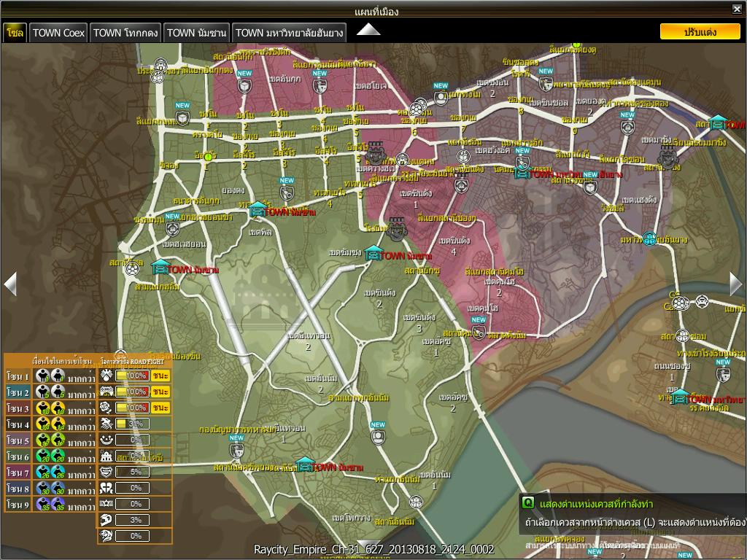Screen dimensions: 747x560
Task: Pan map left with the left arrow
Action: coord(10,284)
